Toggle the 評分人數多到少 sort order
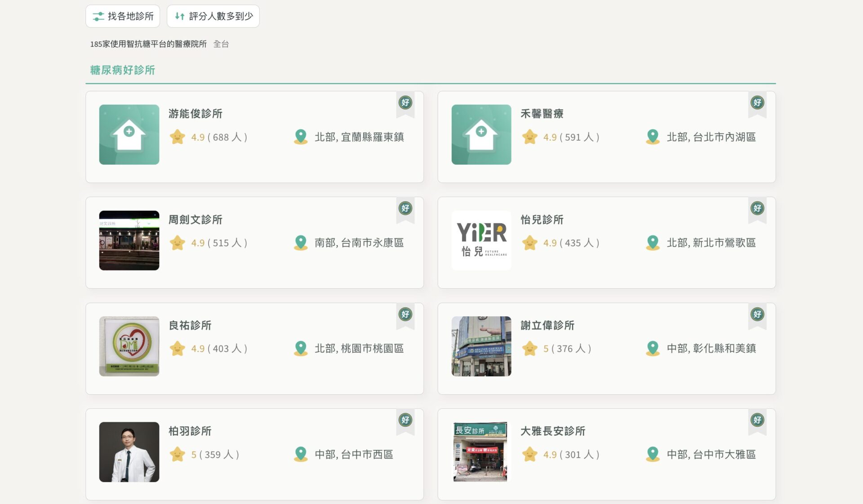This screenshot has width=863, height=504. (x=213, y=16)
